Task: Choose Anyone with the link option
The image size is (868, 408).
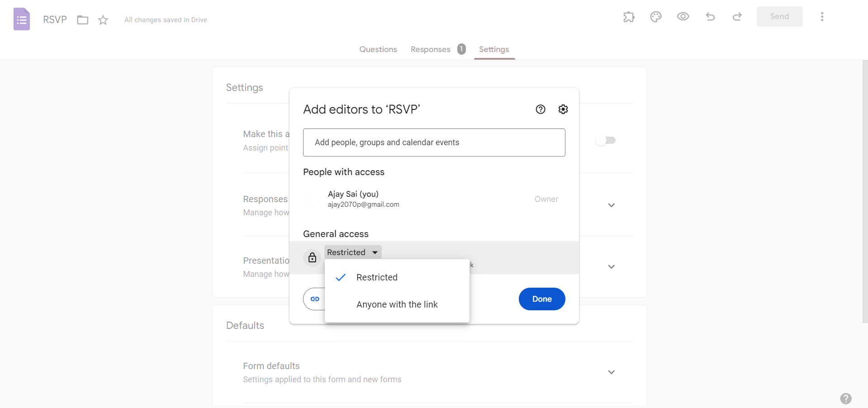Action: [x=397, y=304]
